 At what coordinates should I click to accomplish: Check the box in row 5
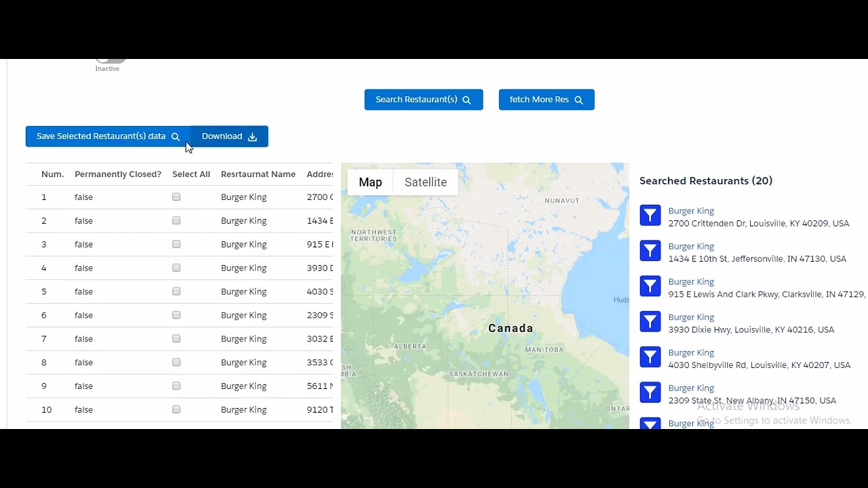176,292
